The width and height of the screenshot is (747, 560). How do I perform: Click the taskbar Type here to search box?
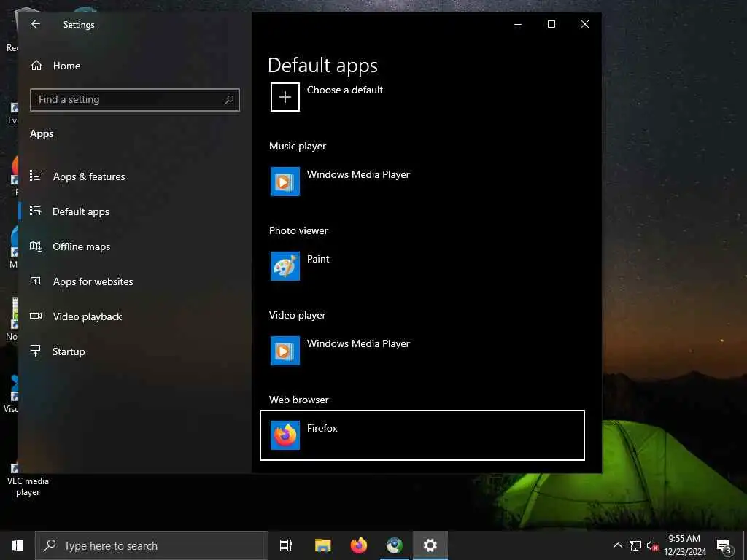[152, 545]
